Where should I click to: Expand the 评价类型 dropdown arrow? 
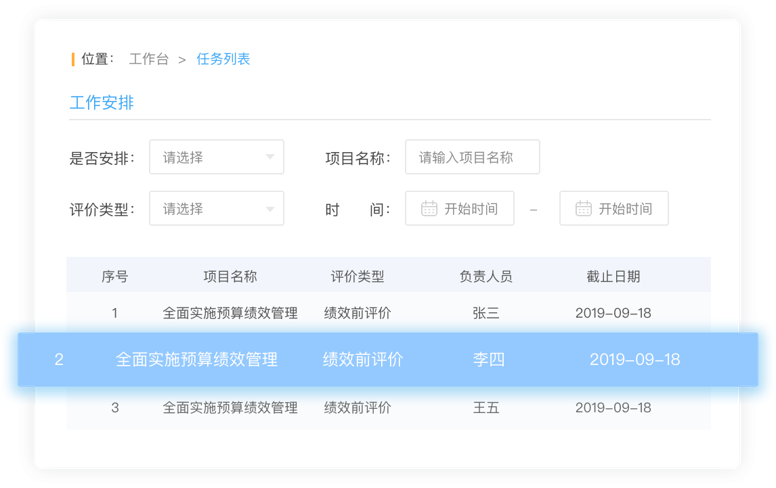[x=270, y=209]
